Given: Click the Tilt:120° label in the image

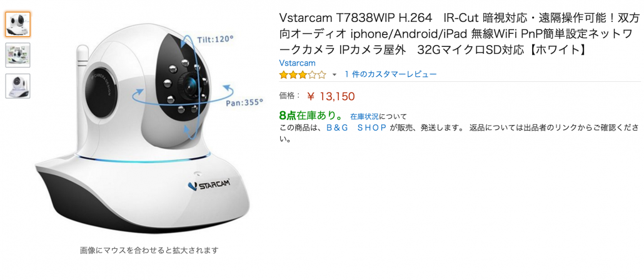Looking at the screenshot, I should tap(215, 39).
